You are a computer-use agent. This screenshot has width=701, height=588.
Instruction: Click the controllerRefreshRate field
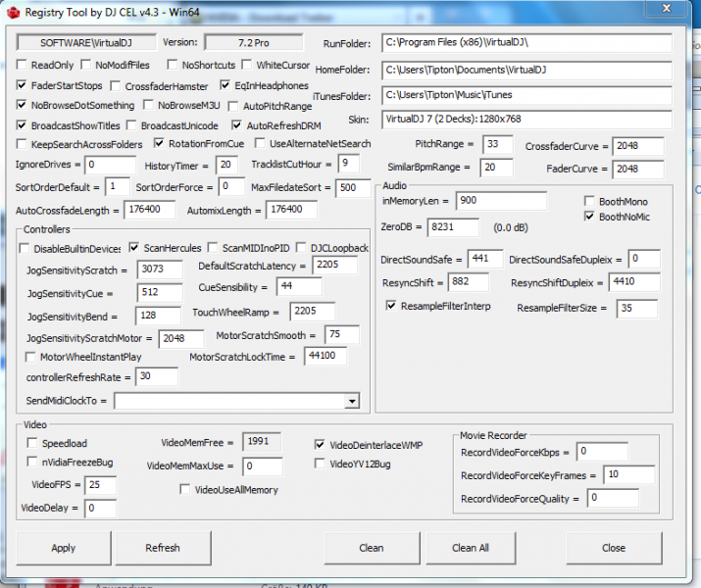(157, 376)
